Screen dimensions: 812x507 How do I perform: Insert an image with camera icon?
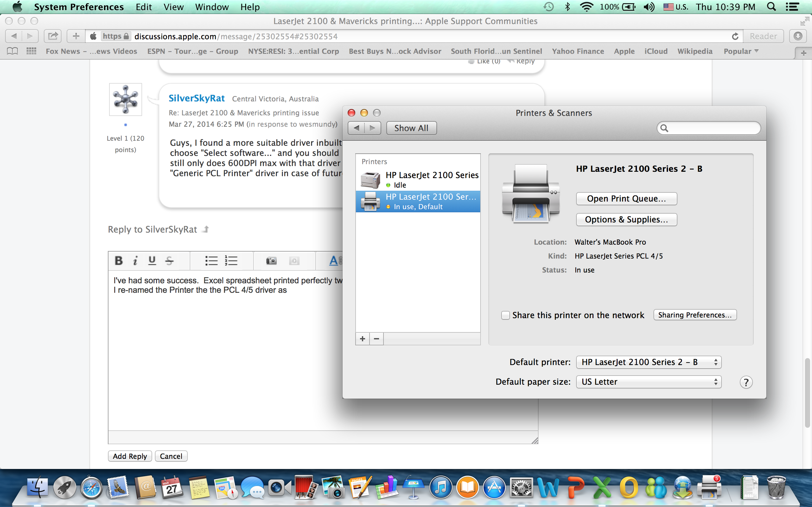(x=271, y=260)
